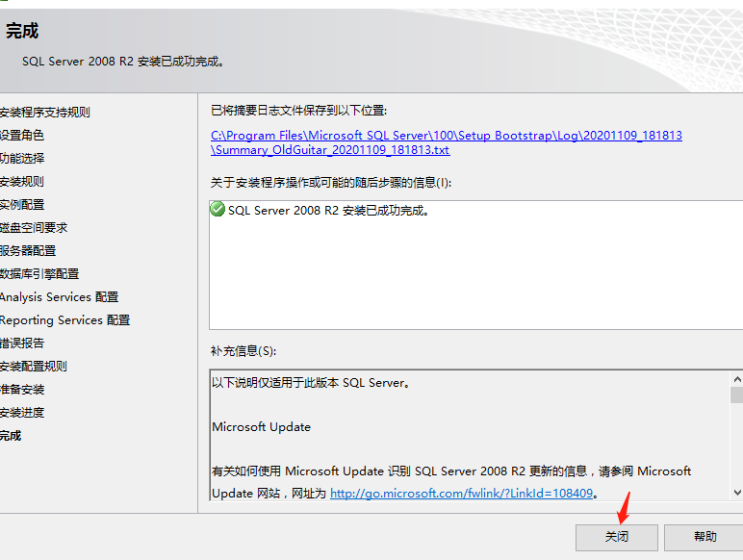Select the 功能选择 step
This screenshot has height=560, width=743.
pyautogui.click(x=22, y=158)
